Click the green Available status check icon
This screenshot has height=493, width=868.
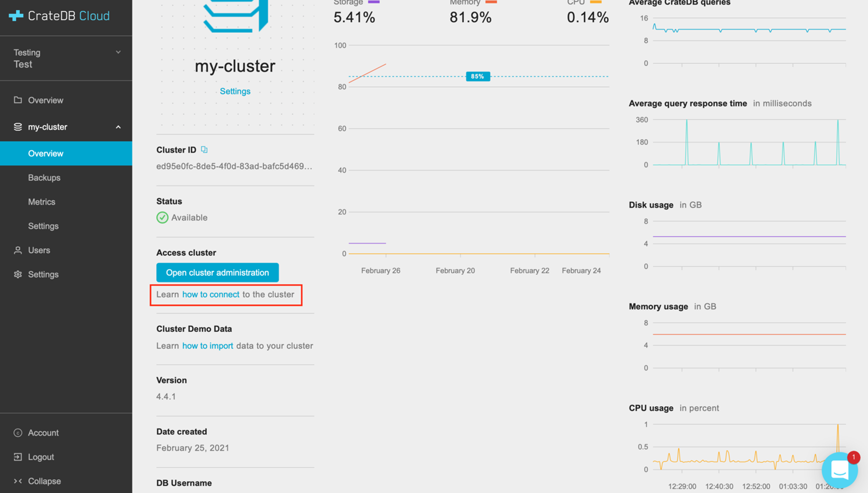click(162, 217)
